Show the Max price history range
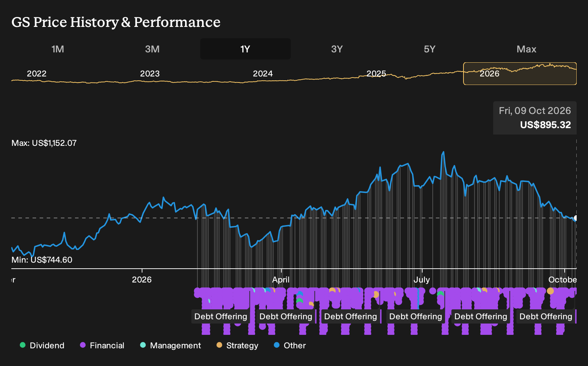The height and width of the screenshot is (366, 588). 526,49
